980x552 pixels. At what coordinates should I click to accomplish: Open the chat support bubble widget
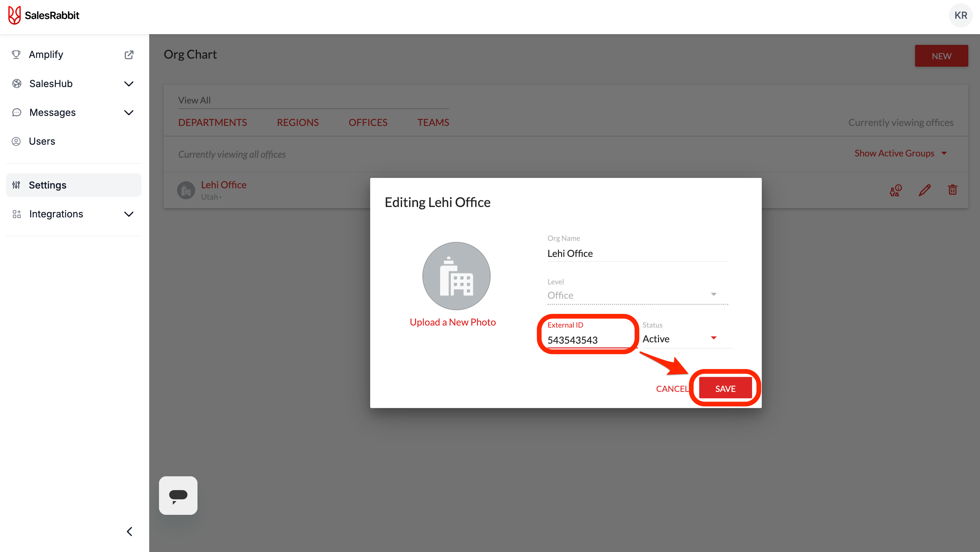pos(178,495)
